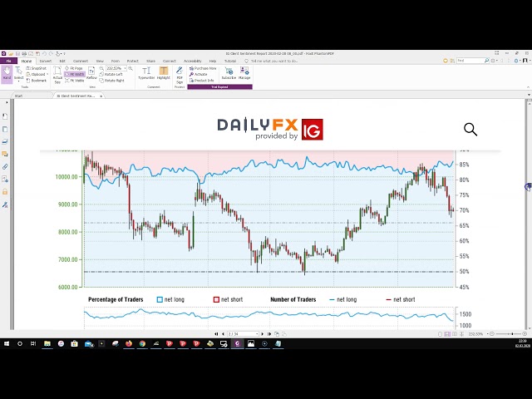Toggle the Fit Page view option
The width and height of the screenshot is (532, 399).
[76, 68]
